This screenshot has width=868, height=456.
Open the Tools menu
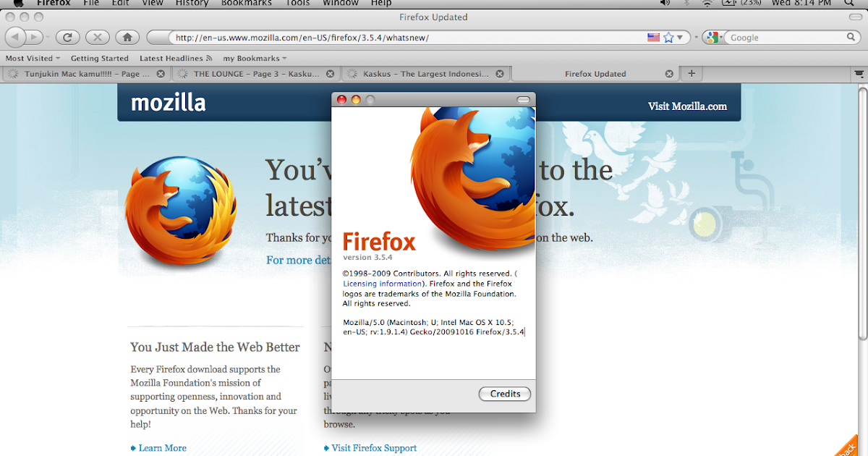pos(297,3)
